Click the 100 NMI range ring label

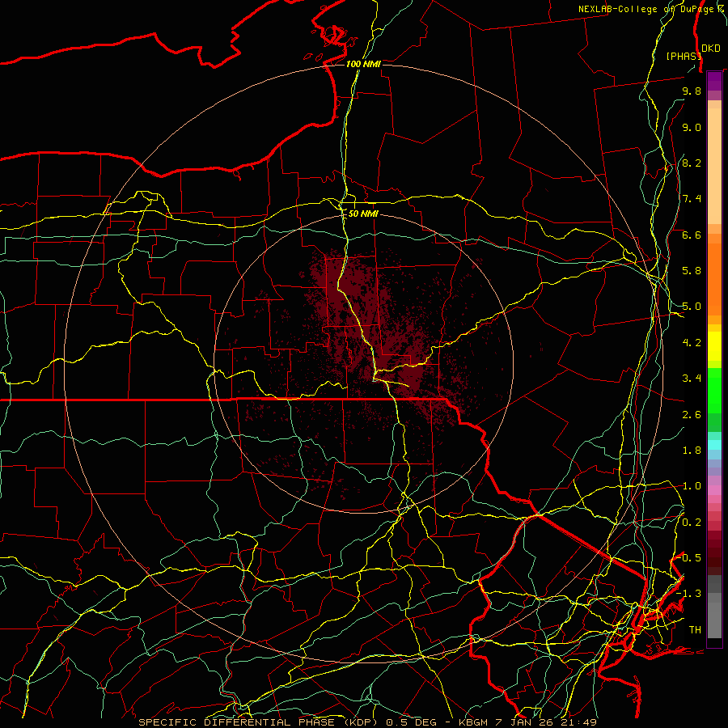(x=363, y=64)
